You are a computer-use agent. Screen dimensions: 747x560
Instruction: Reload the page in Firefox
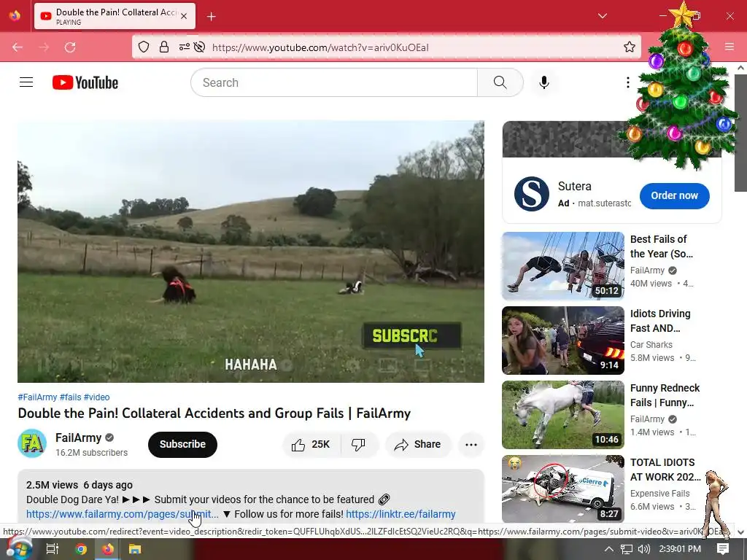(70, 47)
